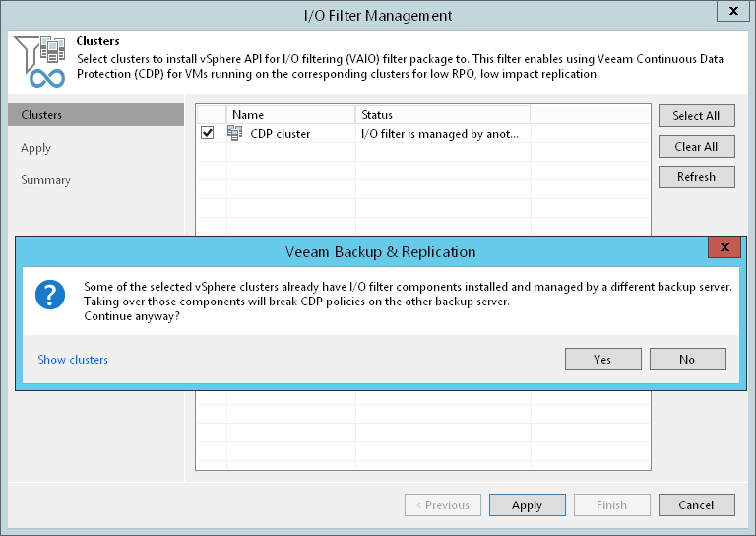Viewport: 756px width, 536px height.
Task: Click the I/O filter wizard header icon
Action: tap(39, 62)
